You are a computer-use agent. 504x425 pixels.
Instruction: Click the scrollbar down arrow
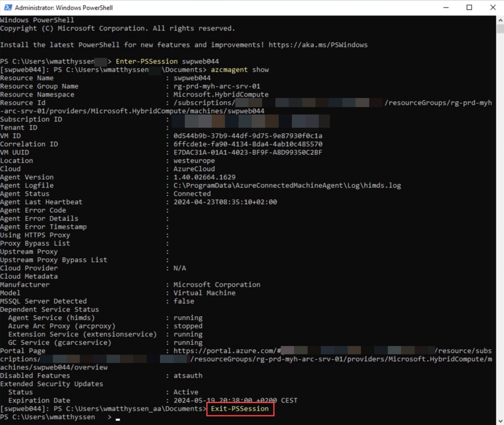coord(499,420)
